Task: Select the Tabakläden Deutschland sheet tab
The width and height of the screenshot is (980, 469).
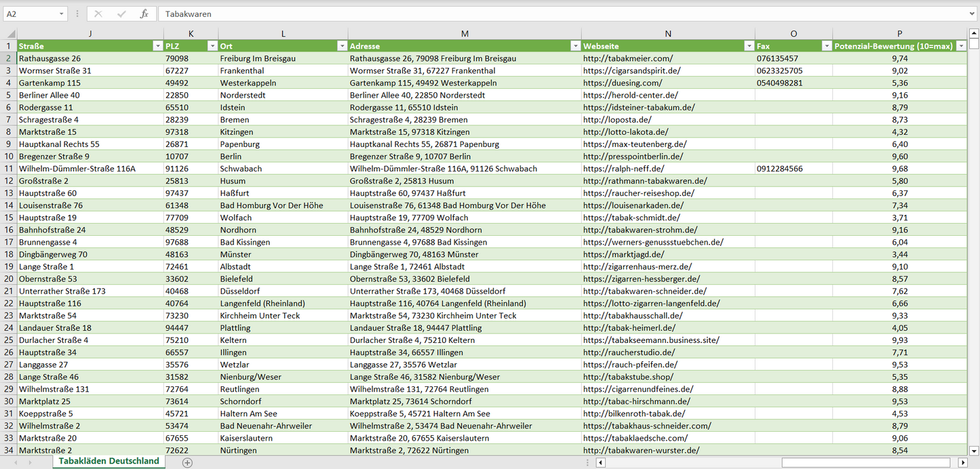Action: (109, 461)
